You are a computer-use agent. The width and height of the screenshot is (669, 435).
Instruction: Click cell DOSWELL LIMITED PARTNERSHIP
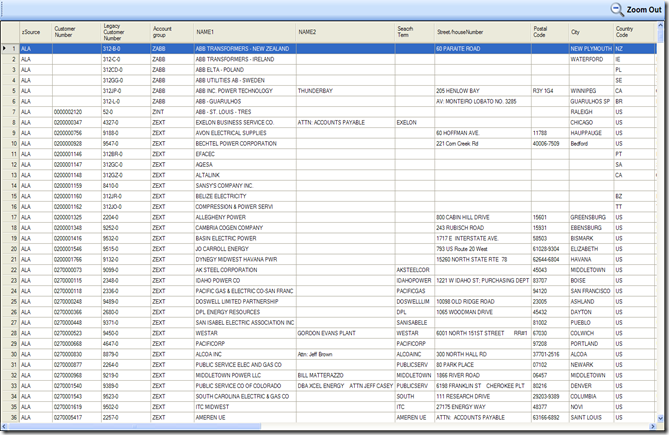(x=245, y=302)
